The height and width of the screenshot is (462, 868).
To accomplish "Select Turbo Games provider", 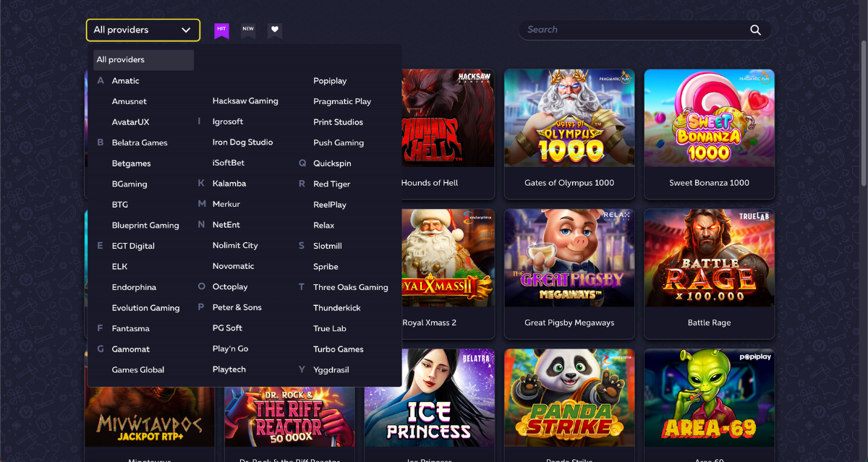I will (x=339, y=349).
